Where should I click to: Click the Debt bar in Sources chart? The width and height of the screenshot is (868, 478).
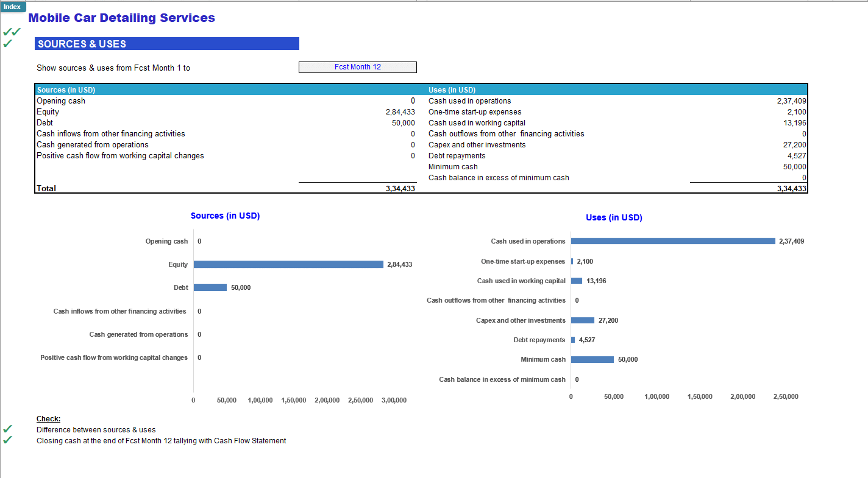[x=210, y=287]
